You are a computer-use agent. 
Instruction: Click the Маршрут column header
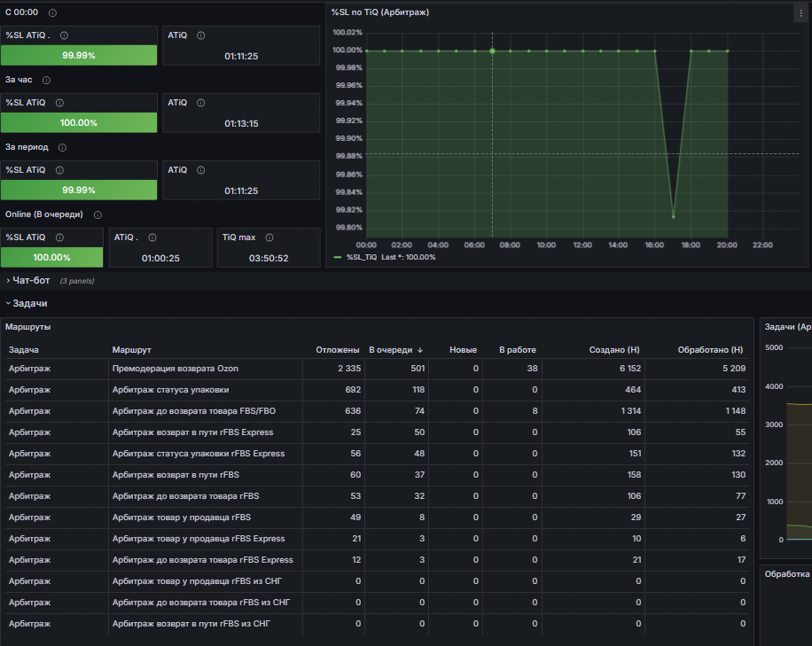pyautogui.click(x=131, y=350)
